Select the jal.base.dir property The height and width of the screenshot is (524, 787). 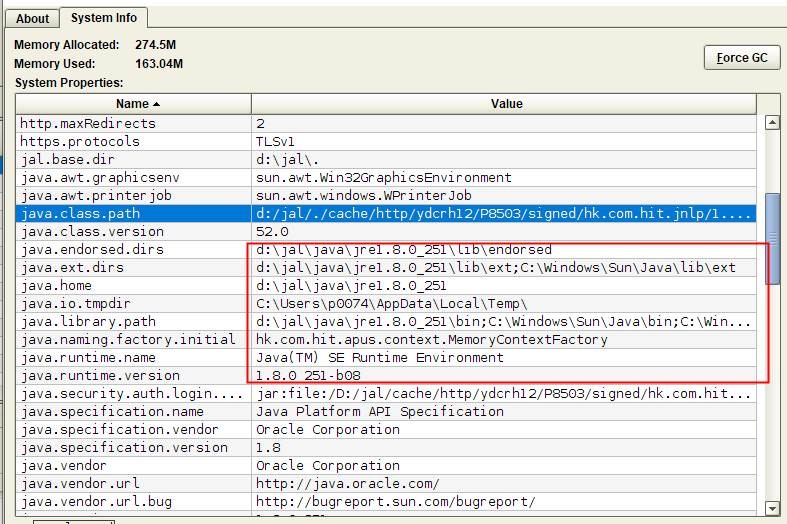click(x=68, y=160)
